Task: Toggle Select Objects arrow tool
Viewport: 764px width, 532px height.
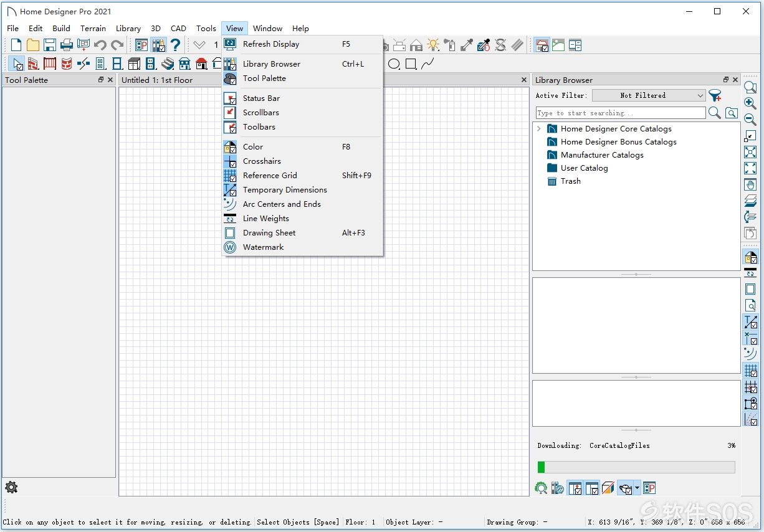Action: tap(16, 64)
